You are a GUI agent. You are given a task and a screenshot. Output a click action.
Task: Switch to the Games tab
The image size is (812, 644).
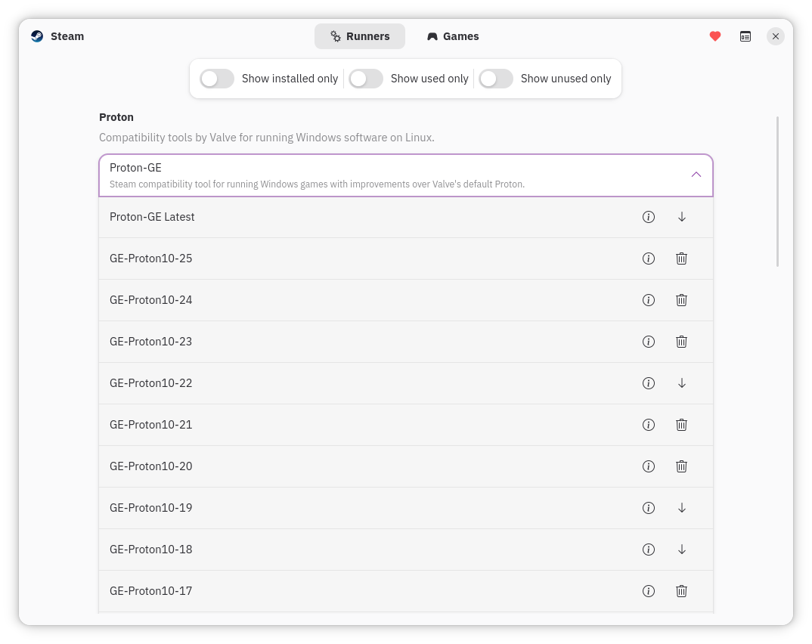pos(453,36)
